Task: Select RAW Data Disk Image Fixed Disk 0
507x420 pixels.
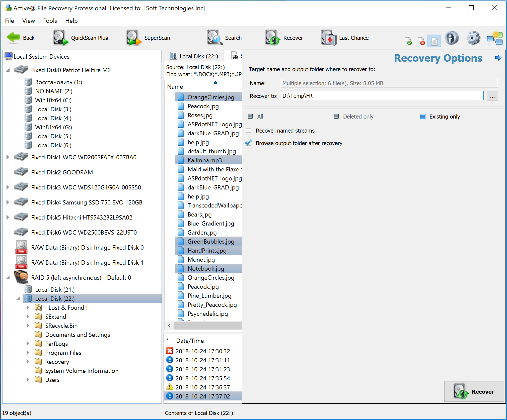Action: [x=87, y=248]
